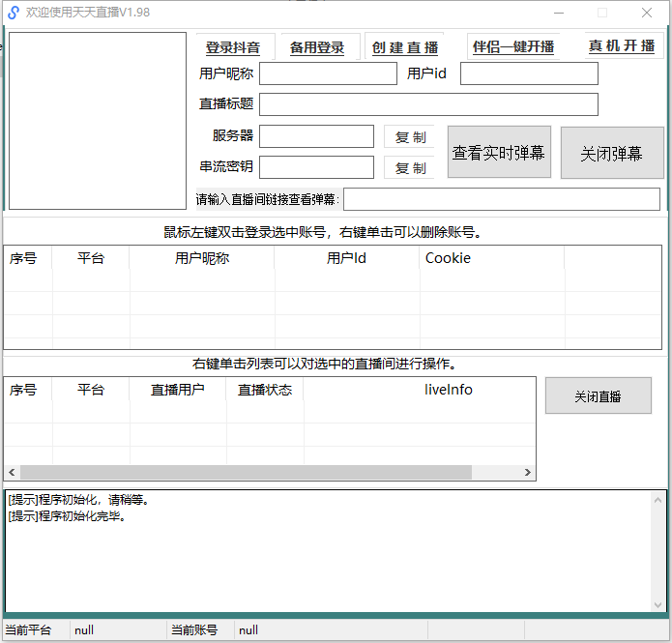Click the 关闭弹幕 button
Image resolution: width=672 pixels, height=643 pixels.
point(611,153)
